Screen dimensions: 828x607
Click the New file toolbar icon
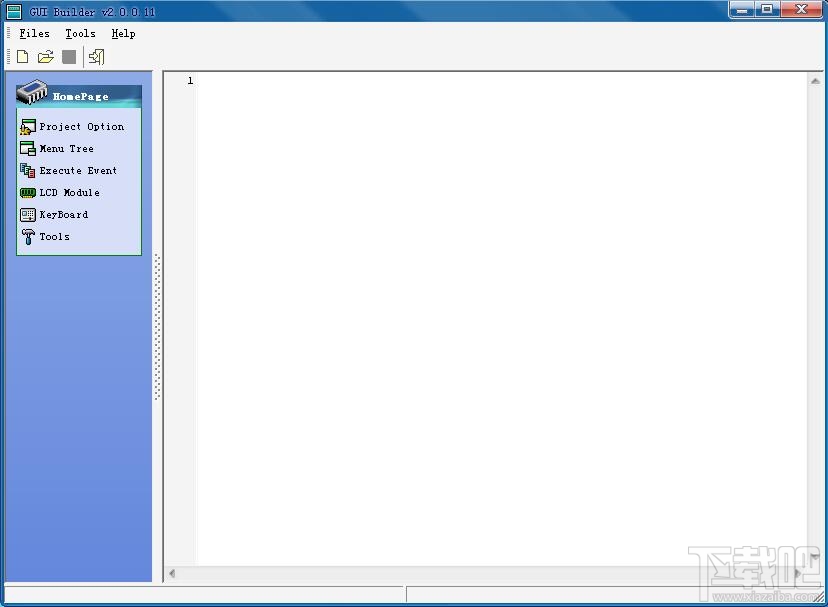[x=23, y=57]
